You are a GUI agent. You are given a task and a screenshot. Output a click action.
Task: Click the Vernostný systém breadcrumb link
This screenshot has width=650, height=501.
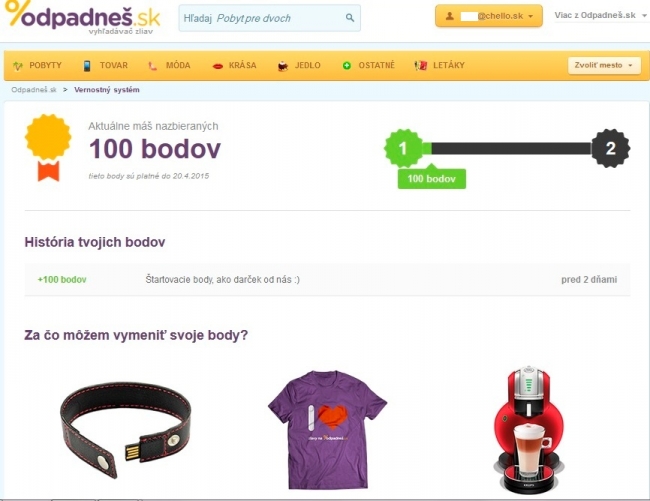point(107,90)
